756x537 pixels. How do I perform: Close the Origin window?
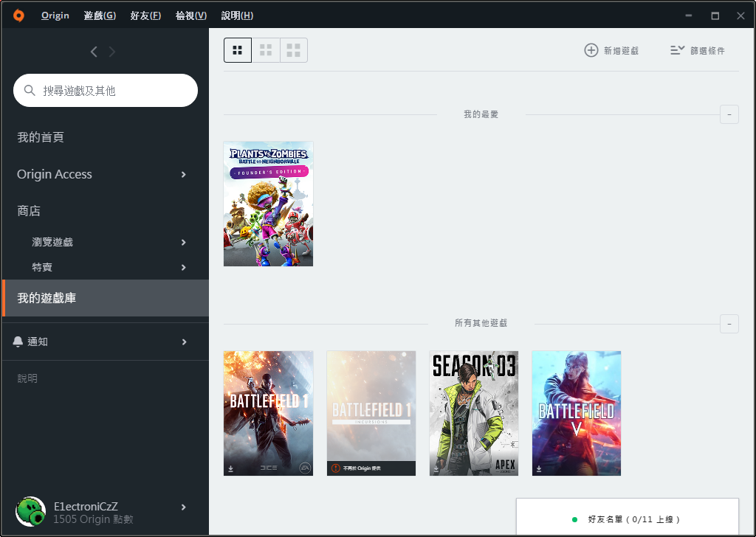(740, 15)
